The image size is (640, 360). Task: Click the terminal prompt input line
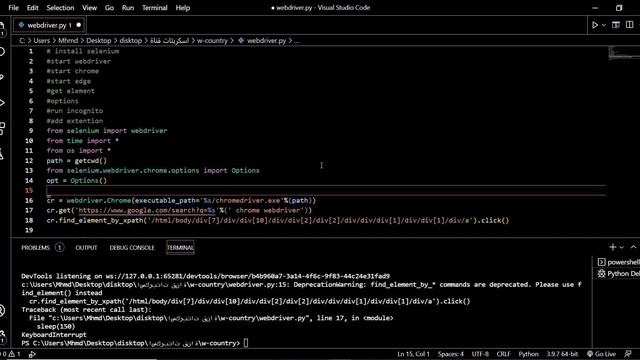pos(245,343)
